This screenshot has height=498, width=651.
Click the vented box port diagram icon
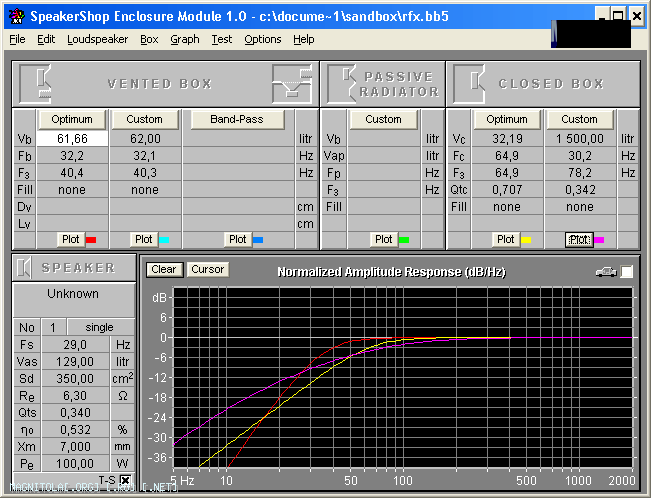(x=292, y=84)
